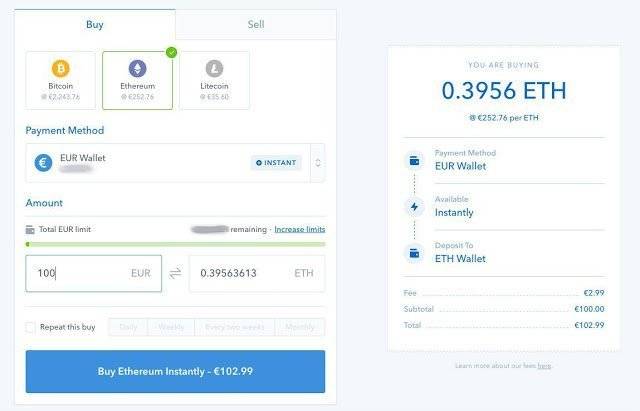Choose the Every two weeks repeat option
This screenshot has height=411, width=640.
(x=235, y=327)
